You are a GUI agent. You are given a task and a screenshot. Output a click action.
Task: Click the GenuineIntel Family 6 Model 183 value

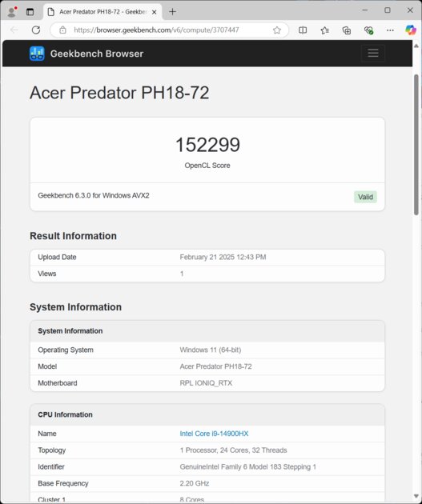click(247, 466)
